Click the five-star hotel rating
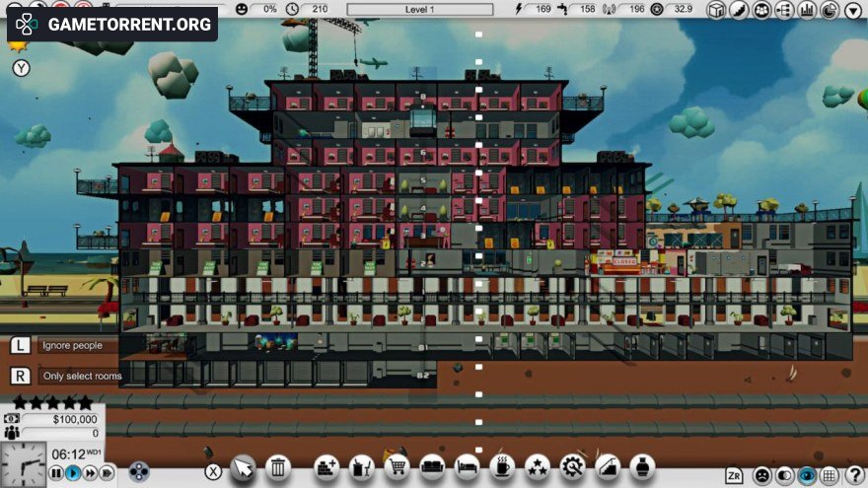This screenshot has width=868, height=488. [52, 402]
